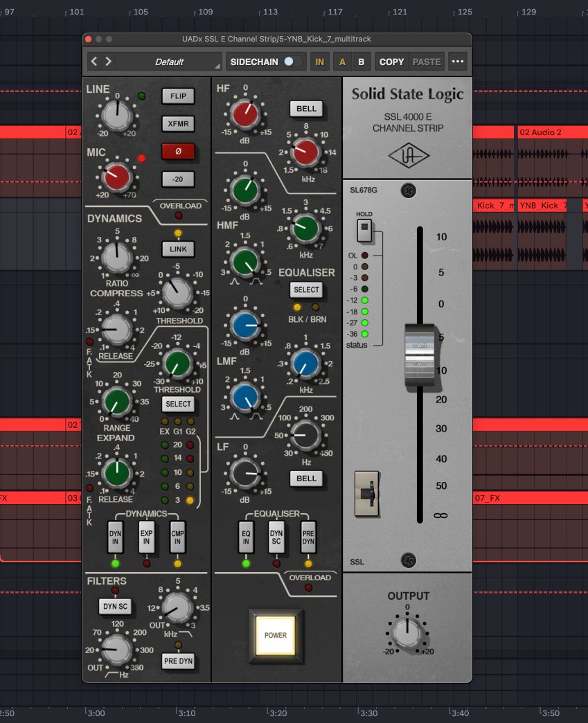Click the next preset right arrow
Image resolution: width=588 pixels, height=723 pixels.
click(109, 62)
